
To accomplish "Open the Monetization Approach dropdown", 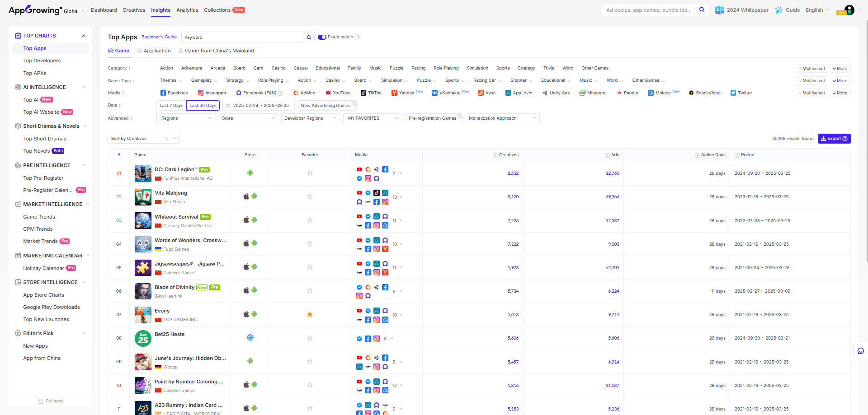I will 503,118.
